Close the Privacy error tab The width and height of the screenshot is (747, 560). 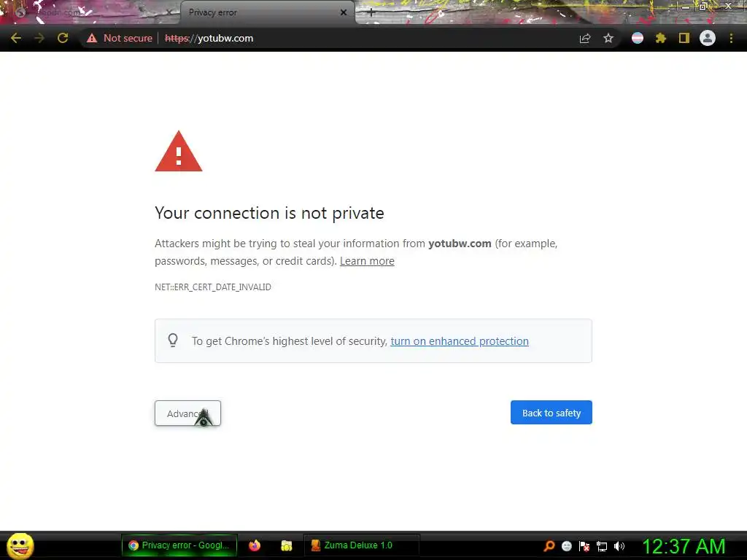coord(344,13)
